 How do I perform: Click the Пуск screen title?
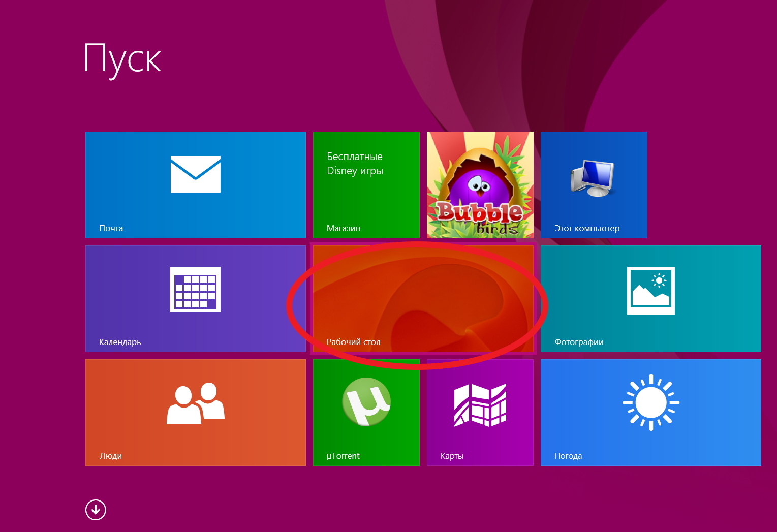click(x=122, y=59)
